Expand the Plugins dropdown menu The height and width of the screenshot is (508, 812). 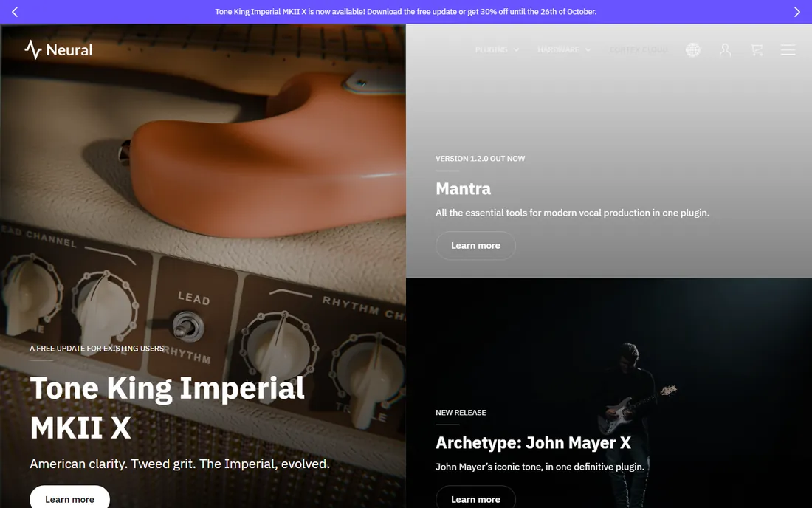497,49
